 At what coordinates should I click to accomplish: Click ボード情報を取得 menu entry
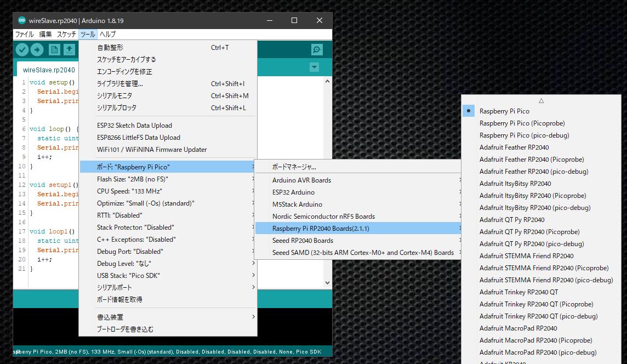click(119, 300)
